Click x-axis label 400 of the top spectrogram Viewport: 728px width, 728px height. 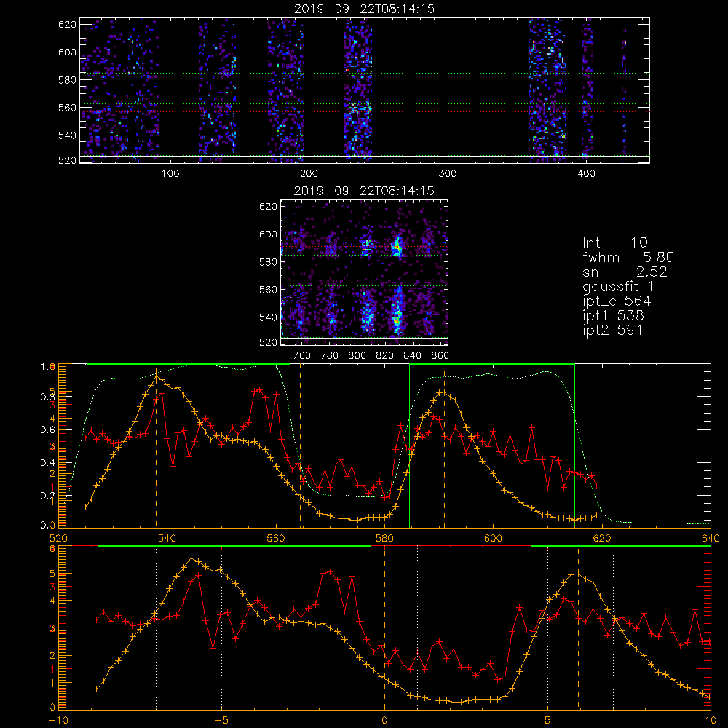[586, 174]
